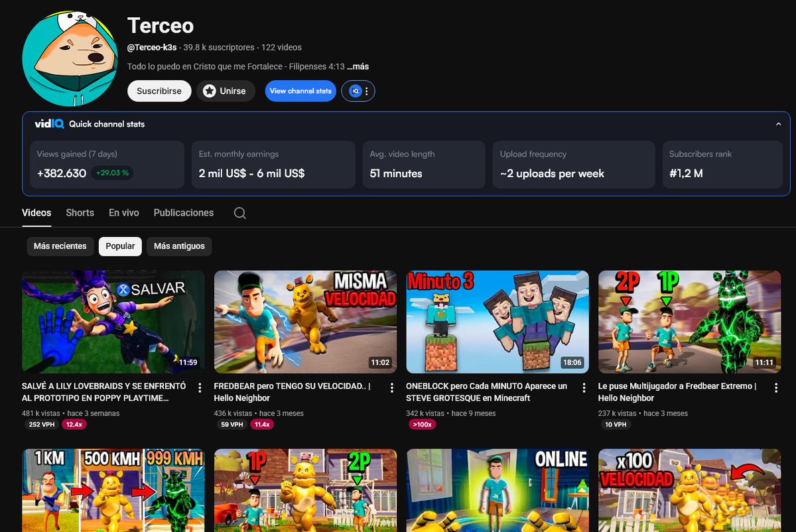
Task: Click the star icon on Unirse button
Action: pyautogui.click(x=210, y=91)
